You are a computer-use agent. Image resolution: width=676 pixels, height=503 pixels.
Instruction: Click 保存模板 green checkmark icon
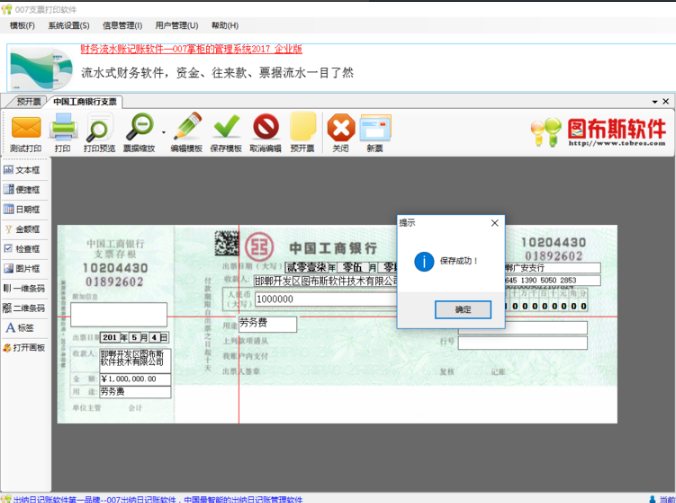click(x=226, y=127)
